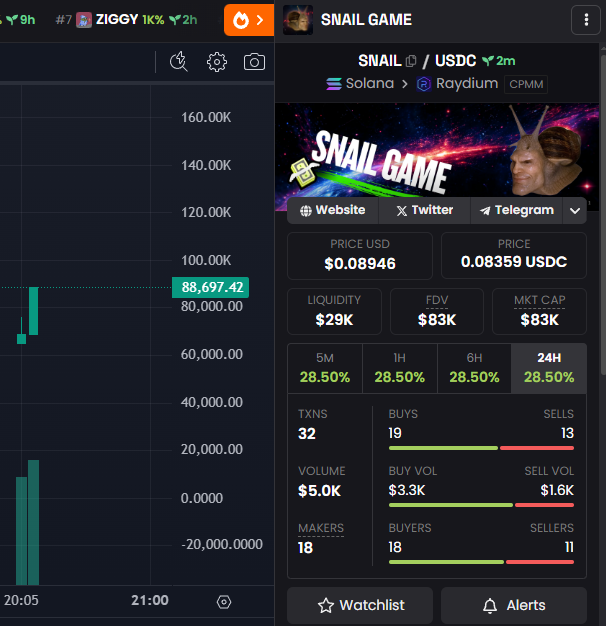The height and width of the screenshot is (626, 606).
Task: Click the FDV $83K box
Action: 437,311
